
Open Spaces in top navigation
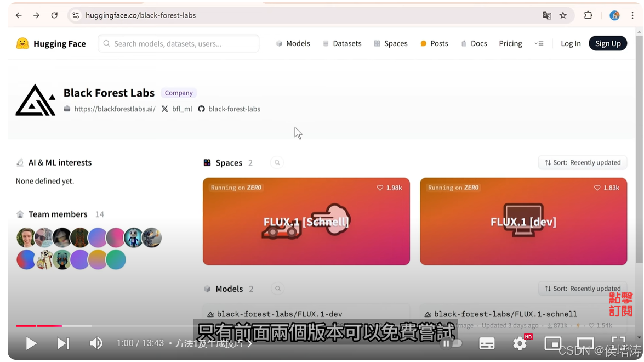coord(391,43)
